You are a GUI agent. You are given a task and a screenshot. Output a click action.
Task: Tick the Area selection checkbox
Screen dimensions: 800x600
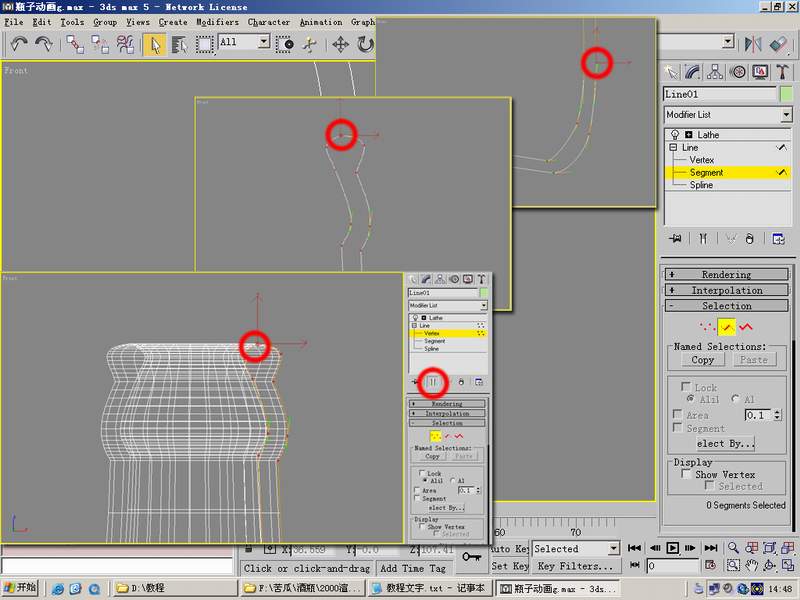pyautogui.click(x=678, y=415)
